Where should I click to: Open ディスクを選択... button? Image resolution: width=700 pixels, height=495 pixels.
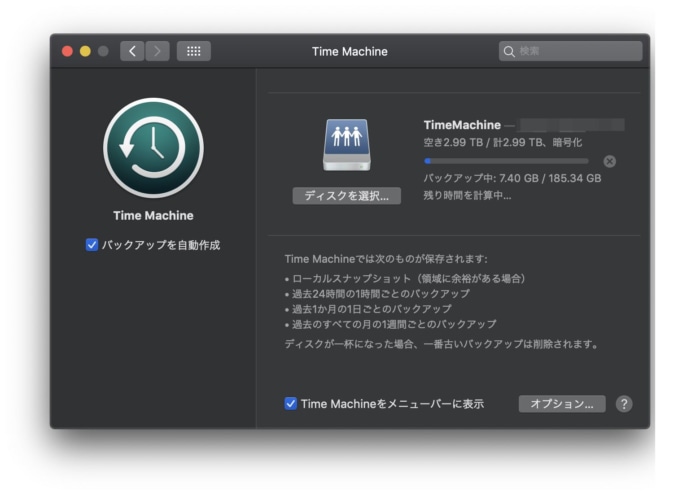(x=346, y=196)
